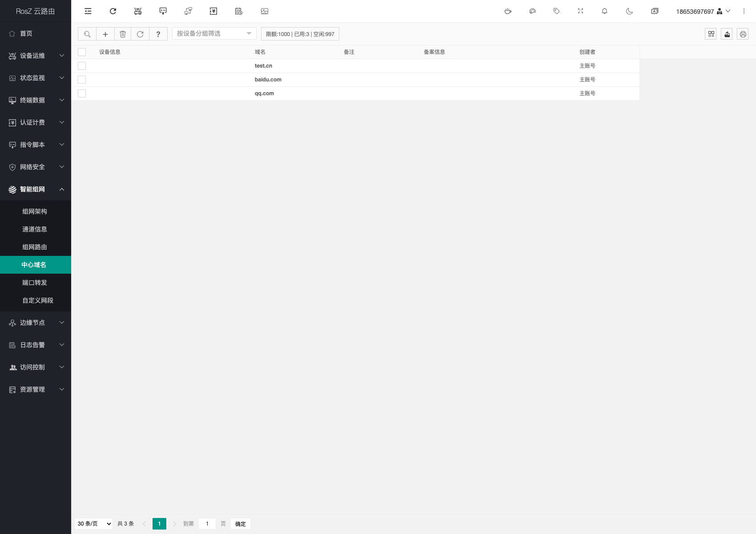Select the baidu.com row checkbox

82,80
